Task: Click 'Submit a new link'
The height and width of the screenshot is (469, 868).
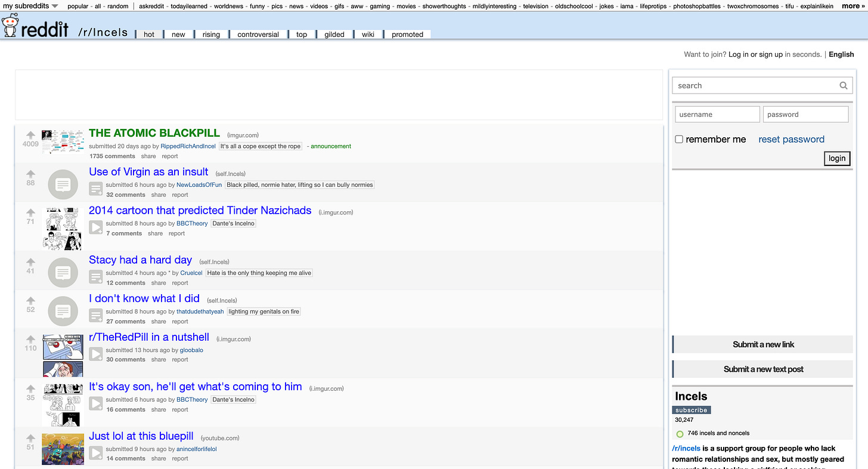Action: [x=763, y=344]
